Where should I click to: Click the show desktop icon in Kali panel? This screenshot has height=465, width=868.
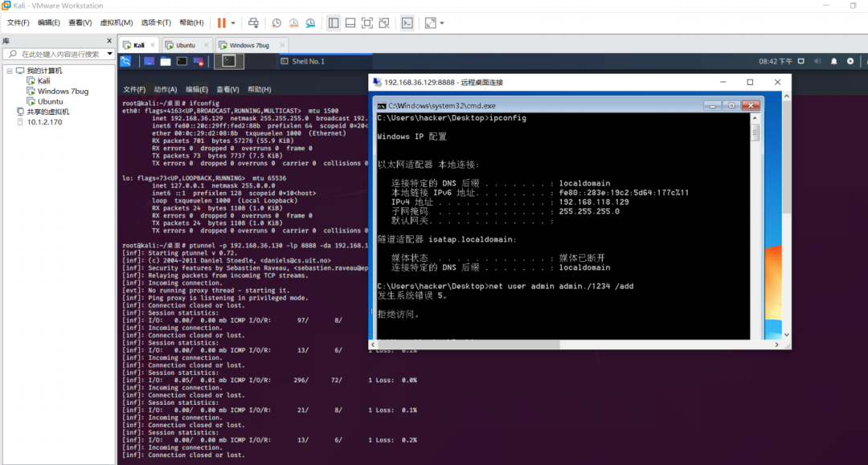coord(149,61)
